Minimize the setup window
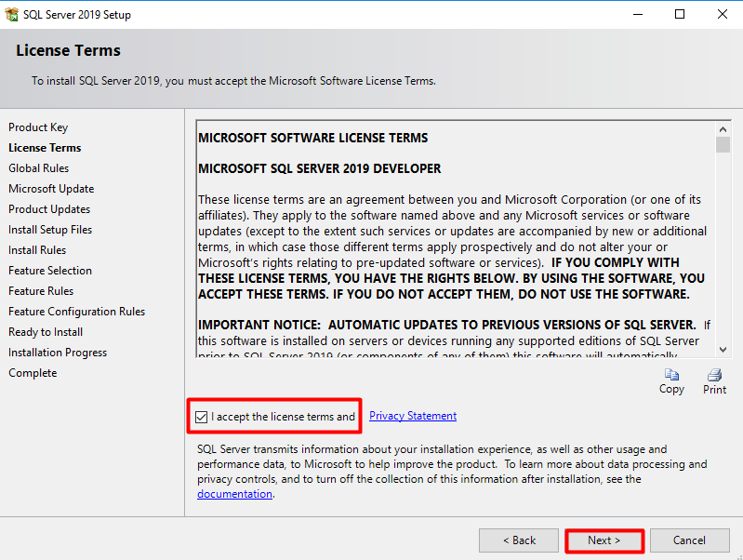This screenshot has height=560, width=743. coord(638,14)
